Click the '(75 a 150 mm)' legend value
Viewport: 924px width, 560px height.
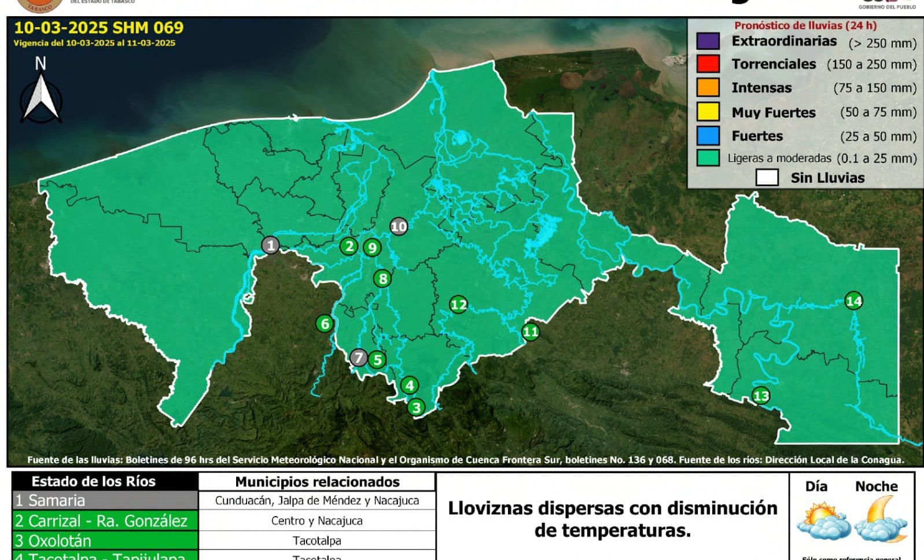tap(875, 88)
